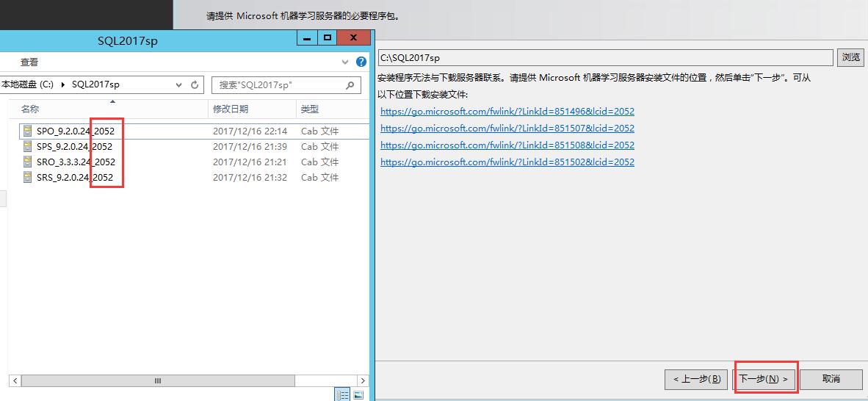Viewport: 868px width, 401px height.
Task: Sort files by 修改日期 column
Action: 231,109
